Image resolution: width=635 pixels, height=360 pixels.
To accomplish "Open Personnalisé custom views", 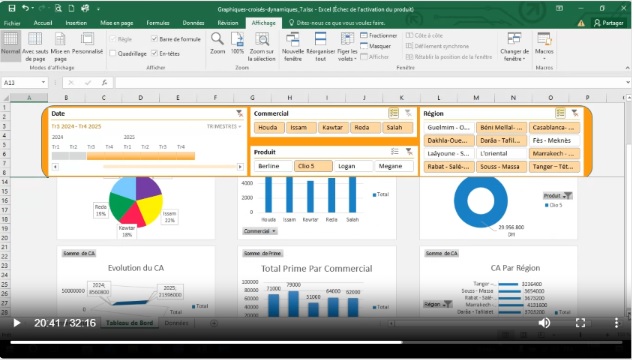I will (87, 44).
